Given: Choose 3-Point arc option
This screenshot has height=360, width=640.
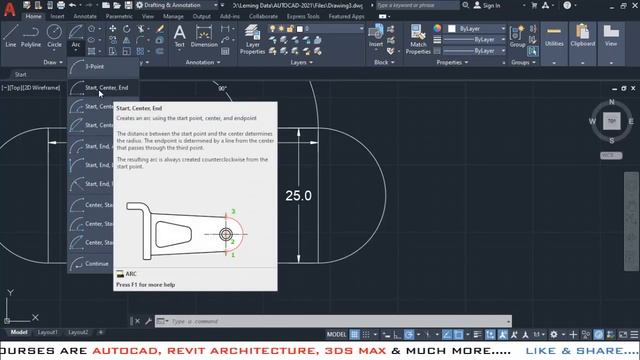Looking at the screenshot, I should 103,67.
